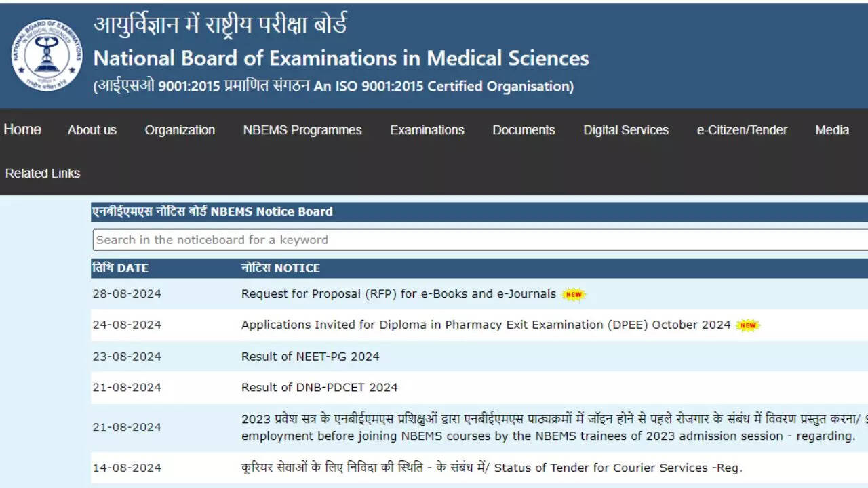The image size is (868, 488).
Task: Open the Courier Services tender status notice
Action: tap(492, 468)
